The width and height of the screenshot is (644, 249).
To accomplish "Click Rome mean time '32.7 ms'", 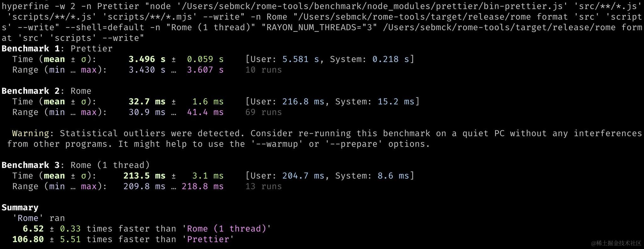I will click(147, 102).
